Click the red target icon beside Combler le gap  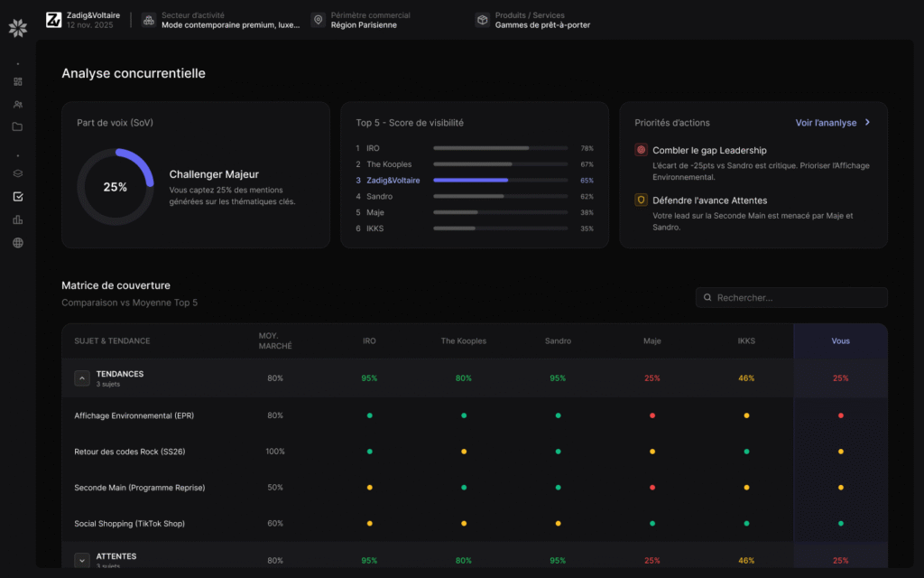[641, 150]
